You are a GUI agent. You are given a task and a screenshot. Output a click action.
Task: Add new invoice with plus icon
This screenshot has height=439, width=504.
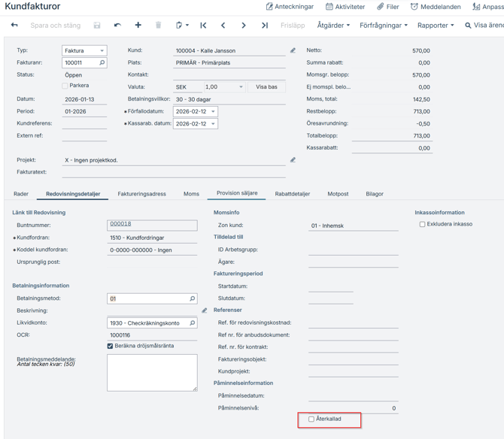pyautogui.click(x=138, y=25)
